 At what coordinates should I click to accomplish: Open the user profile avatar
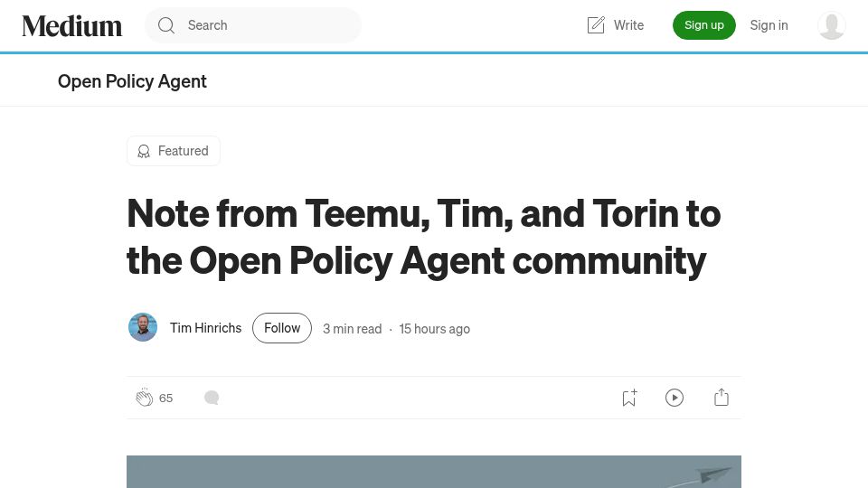[831, 25]
